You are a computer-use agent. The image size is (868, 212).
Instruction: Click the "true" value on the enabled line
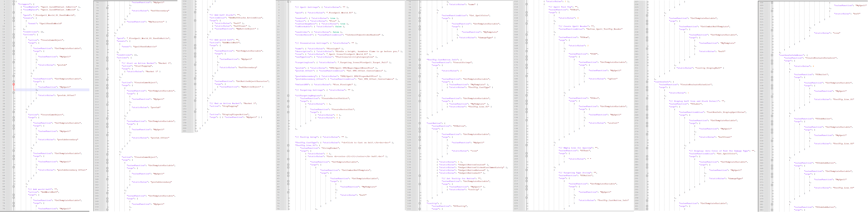332,18
